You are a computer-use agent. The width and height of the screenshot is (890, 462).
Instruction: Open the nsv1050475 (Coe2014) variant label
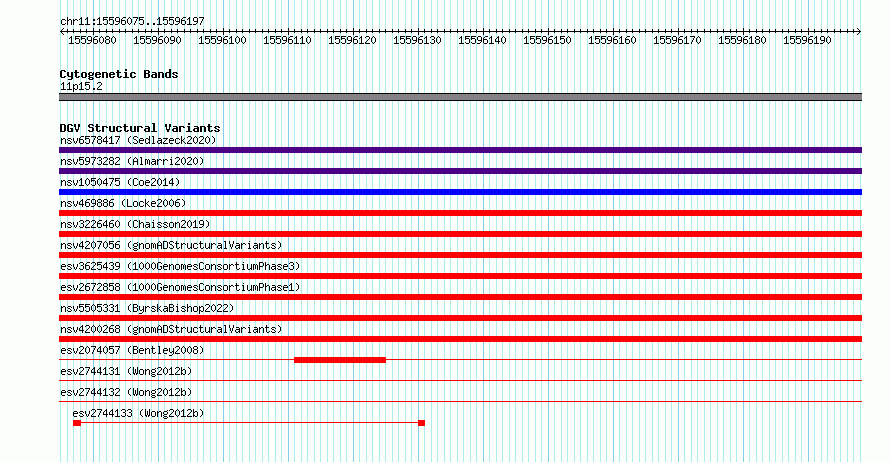pyautogui.click(x=120, y=182)
